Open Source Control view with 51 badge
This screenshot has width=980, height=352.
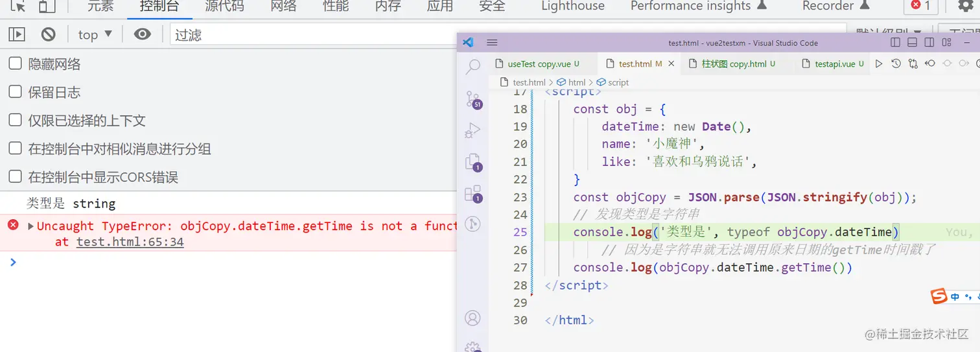click(473, 100)
